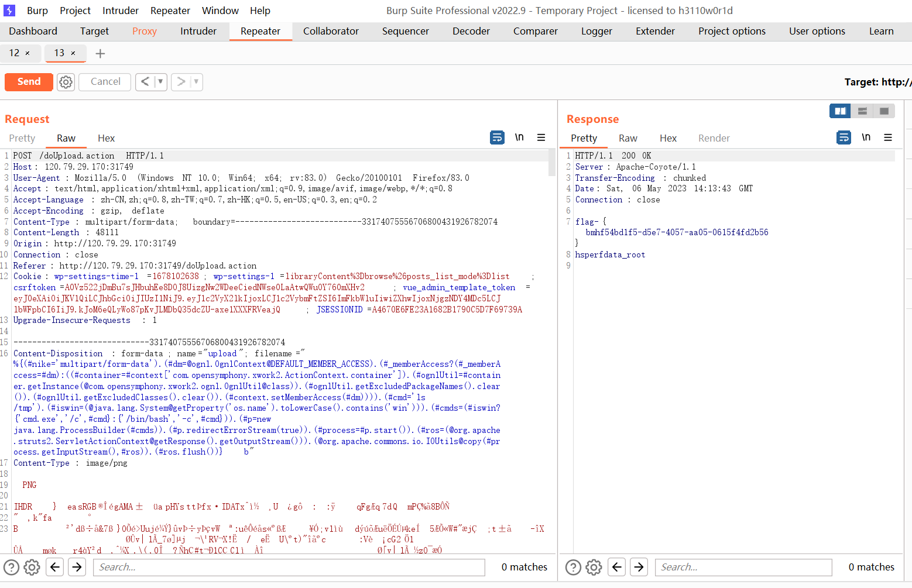Toggle word wrap in Response pane
This screenshot has height=588, width=912.
pyautogui.click(x=844, y=137)
